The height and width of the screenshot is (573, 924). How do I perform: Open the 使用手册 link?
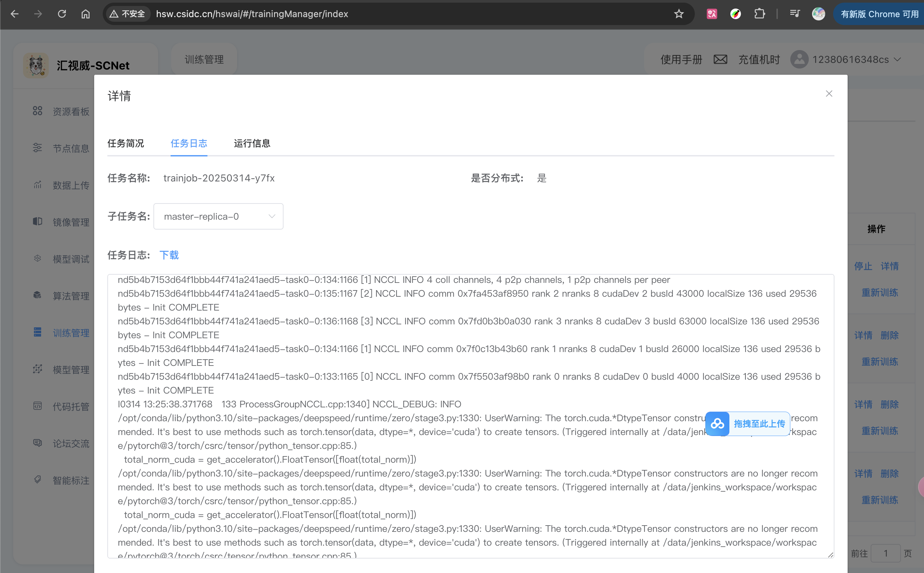(681, 60)
